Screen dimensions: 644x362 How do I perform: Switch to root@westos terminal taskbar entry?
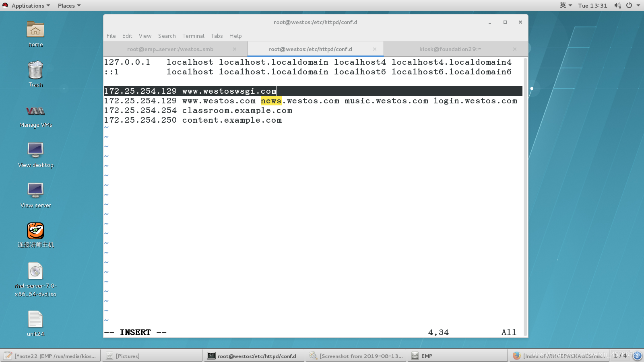pos(254,356)
